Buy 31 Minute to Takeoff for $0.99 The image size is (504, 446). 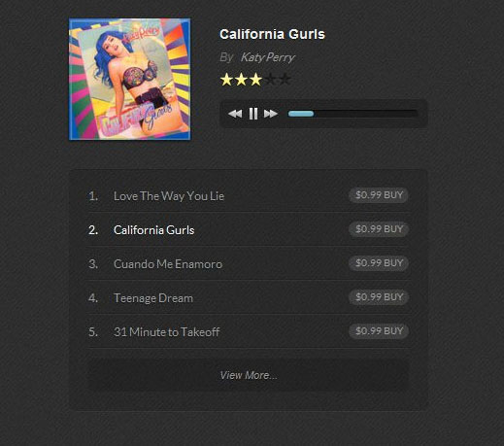[x=379, y=331]
